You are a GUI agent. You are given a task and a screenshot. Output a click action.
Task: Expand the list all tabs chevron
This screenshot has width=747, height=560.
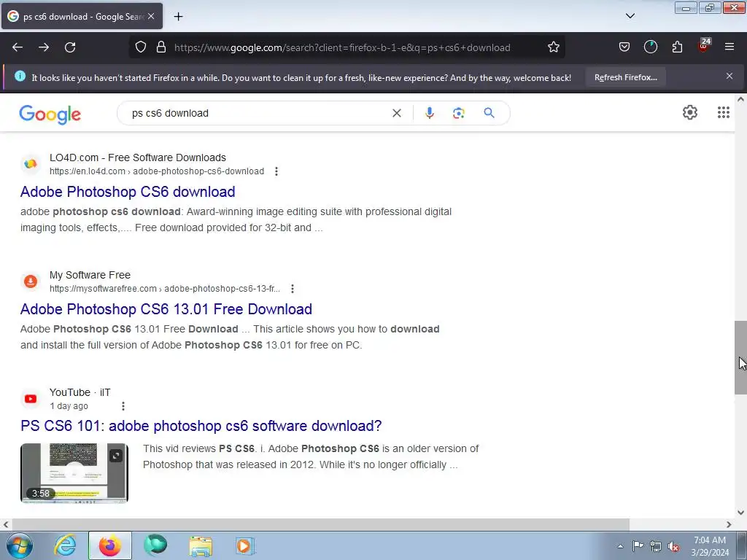[x=630, y=16]
